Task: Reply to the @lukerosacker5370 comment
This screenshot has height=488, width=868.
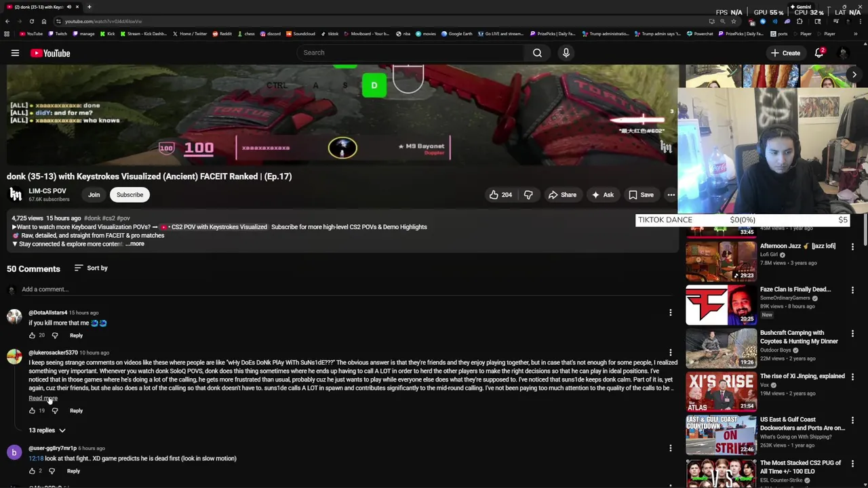Action: coord(76,411)
